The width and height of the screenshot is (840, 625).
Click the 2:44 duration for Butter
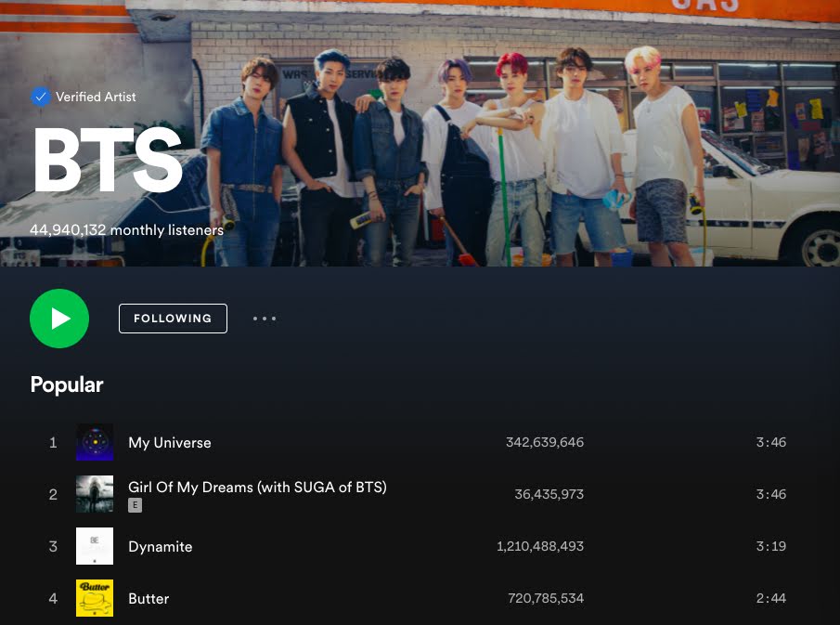click(771, 598)
